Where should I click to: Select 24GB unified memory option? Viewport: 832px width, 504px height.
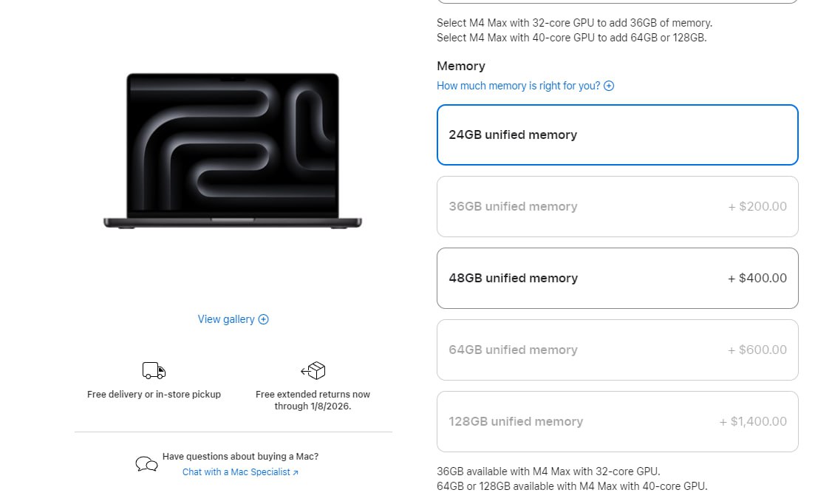(x=617, y=134)
